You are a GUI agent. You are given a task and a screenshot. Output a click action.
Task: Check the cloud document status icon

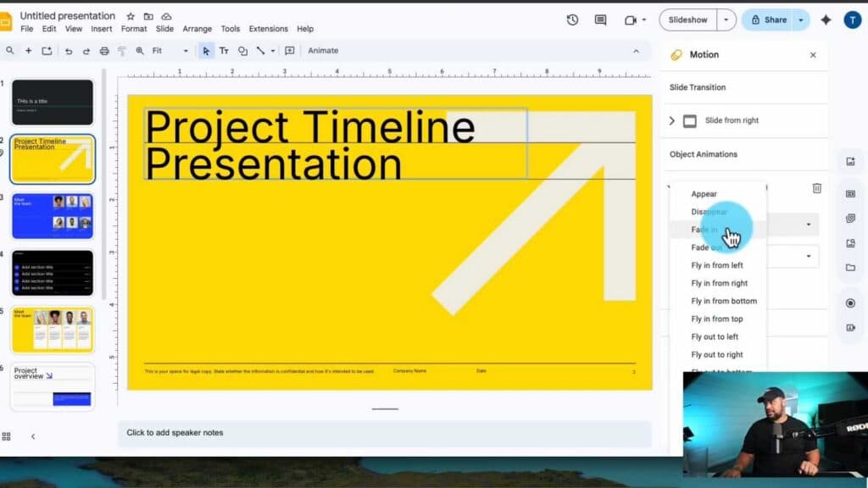click(x=166, y=16)
